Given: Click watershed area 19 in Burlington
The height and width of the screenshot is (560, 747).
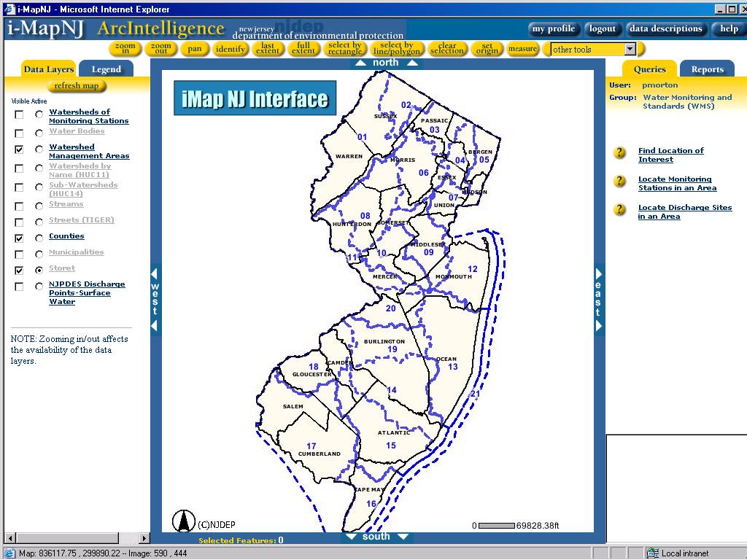Looking at the screenshot, I should (392, 349).
